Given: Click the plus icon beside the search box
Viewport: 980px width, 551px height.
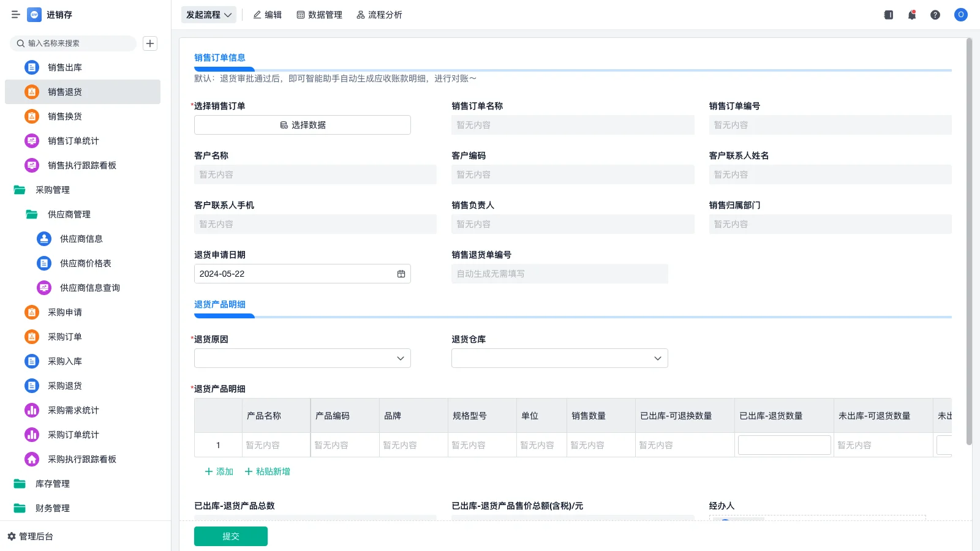Looking at the screenshot, I should (150, 43).
